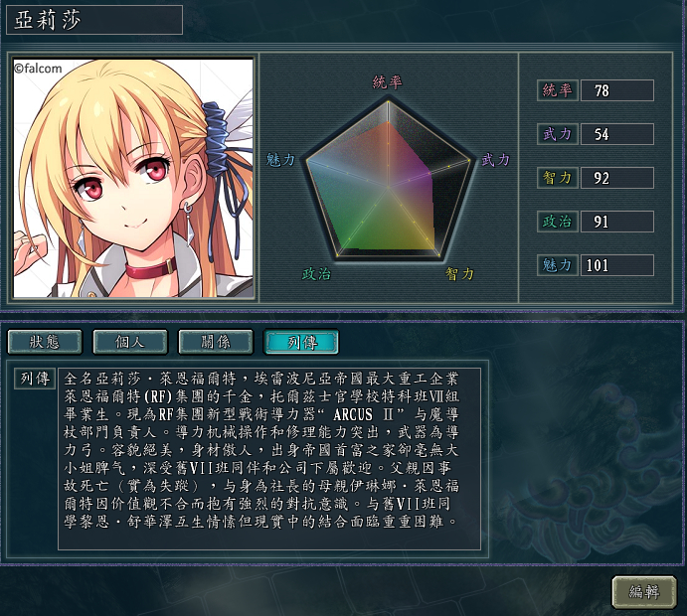
Task: Click the character portrait image
Action: click(133, 178)
